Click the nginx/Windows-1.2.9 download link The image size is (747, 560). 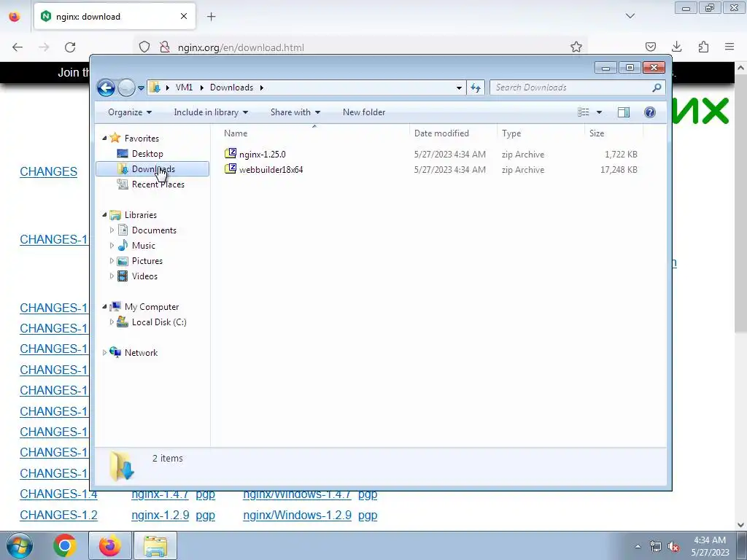point(298,516)
